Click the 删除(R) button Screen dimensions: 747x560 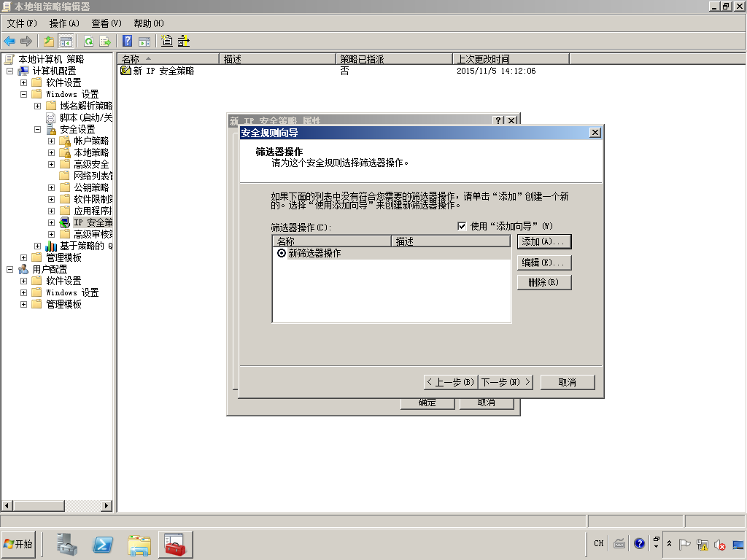click(544, 282)
